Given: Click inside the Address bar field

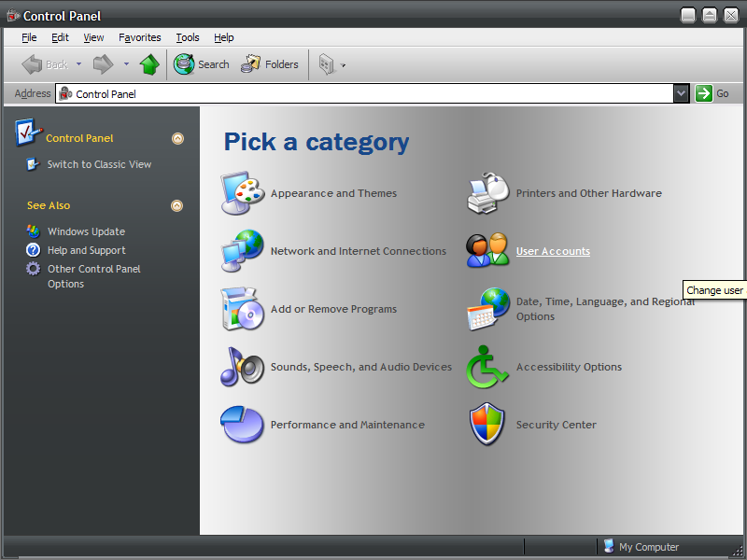Looking at the screenshot, I should (373, 93).
